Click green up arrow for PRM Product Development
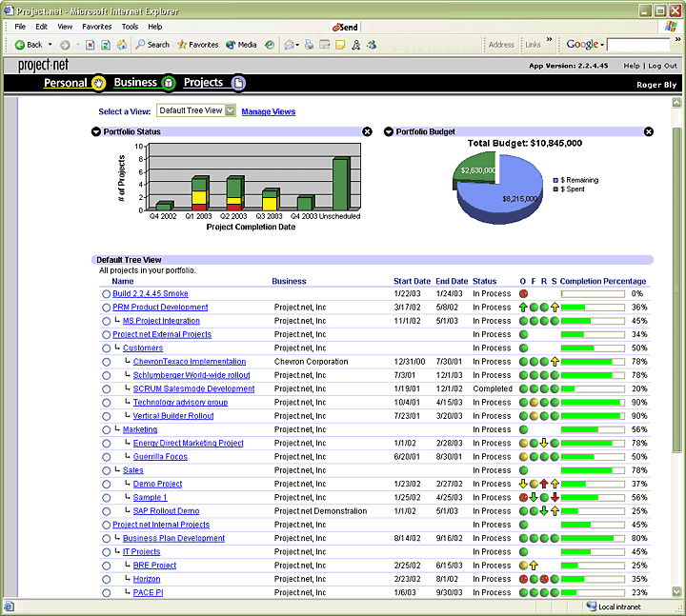 [523, 308]
